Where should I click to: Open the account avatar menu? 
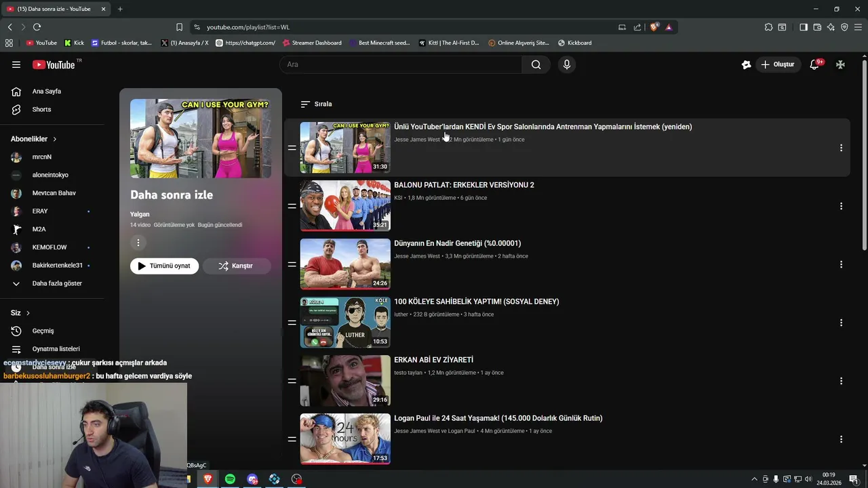840,64
